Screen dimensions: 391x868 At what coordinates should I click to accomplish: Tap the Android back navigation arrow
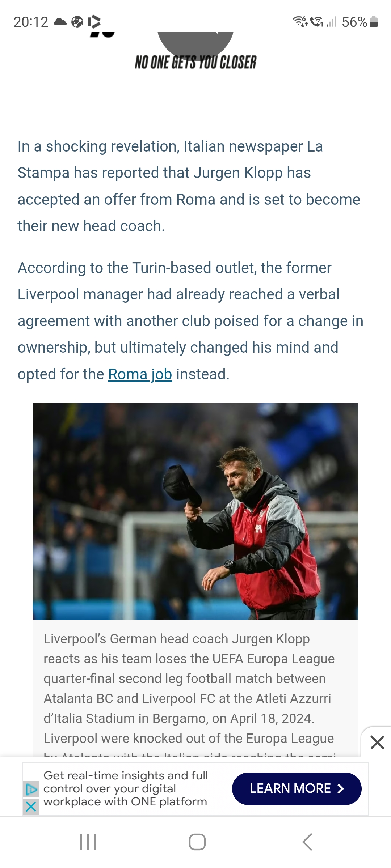(307, 842)
